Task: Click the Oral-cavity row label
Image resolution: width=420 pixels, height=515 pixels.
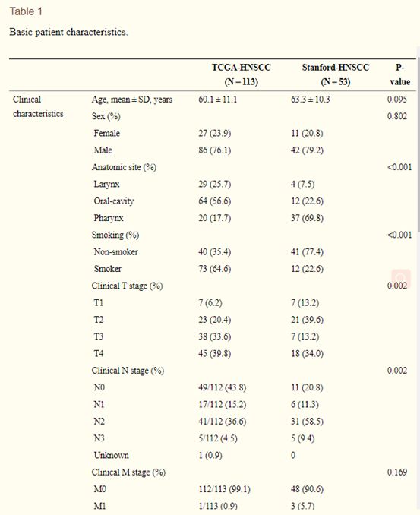Action: click(114, 201)
